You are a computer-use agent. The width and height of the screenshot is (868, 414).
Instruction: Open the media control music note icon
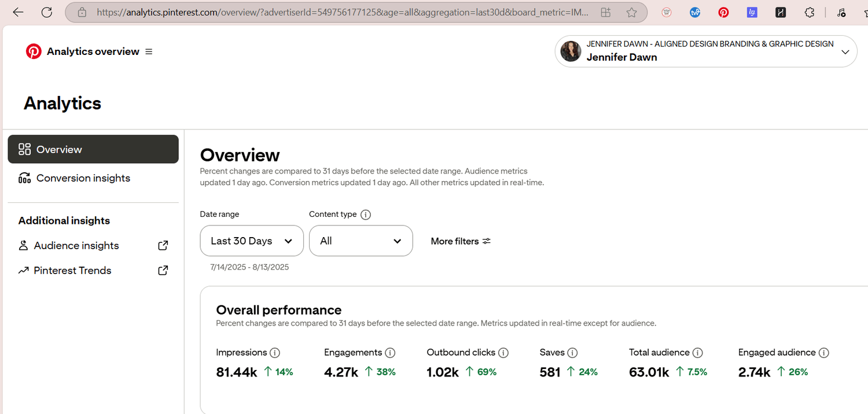(x=842, y=12)
